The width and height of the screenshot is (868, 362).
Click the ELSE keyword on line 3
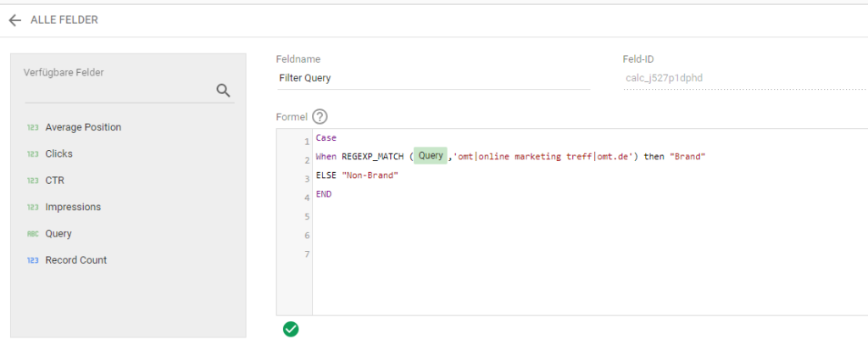[326, 175]
